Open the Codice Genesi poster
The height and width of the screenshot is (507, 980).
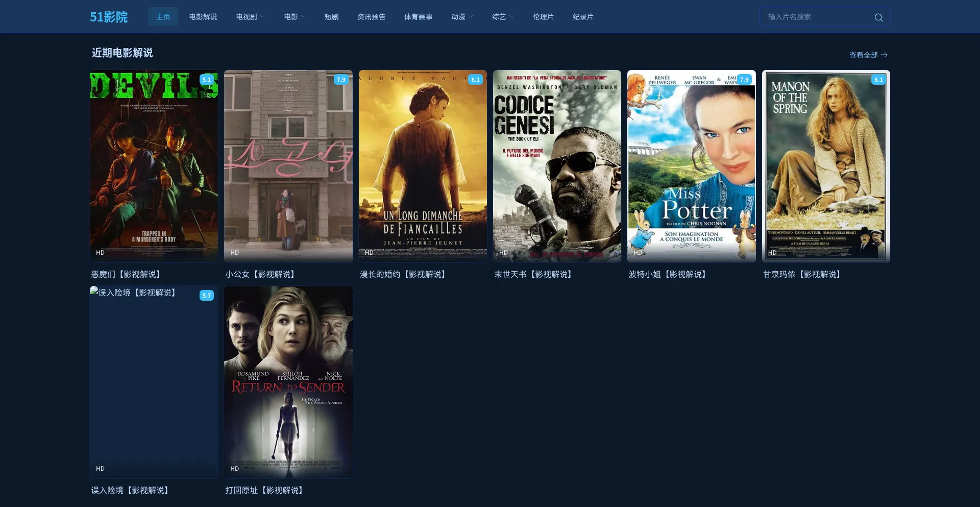pos(557,166)
